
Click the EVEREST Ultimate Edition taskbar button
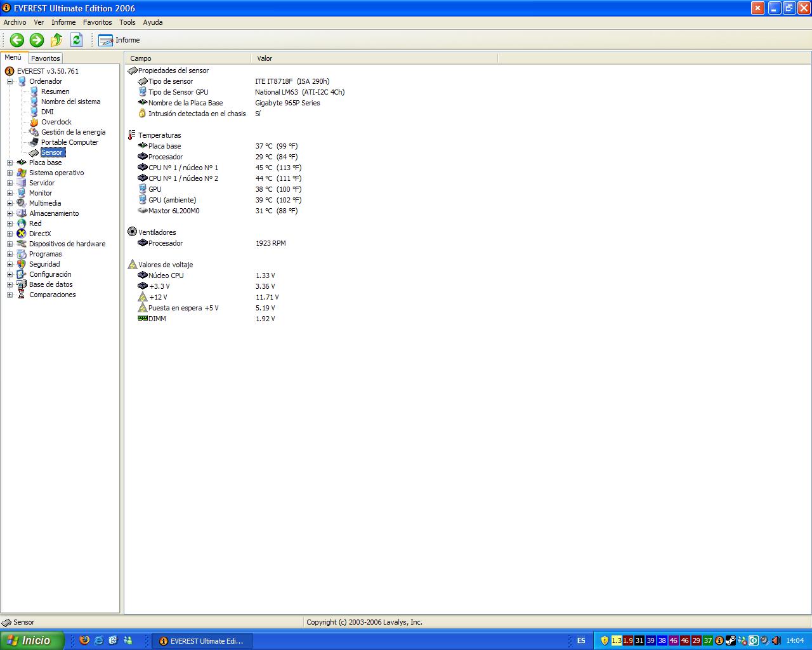pyautogui.click(x=202, y=641)
